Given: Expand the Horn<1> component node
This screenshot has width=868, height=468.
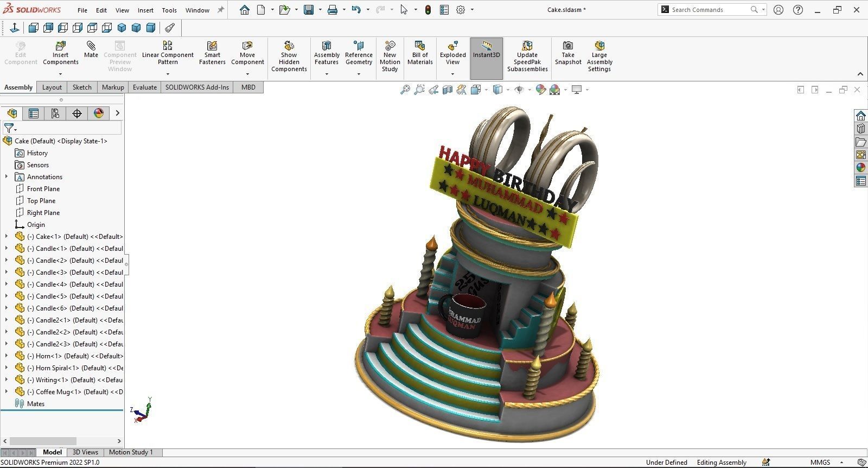Looking at the screenshot, I should (7, 356).
